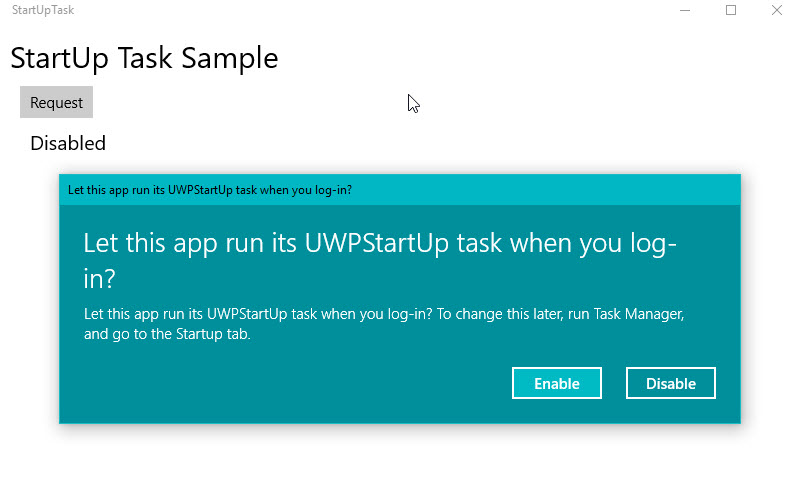Click the StartUpTask window title text
Screen dimensions: 797x489
coord(43,10)
